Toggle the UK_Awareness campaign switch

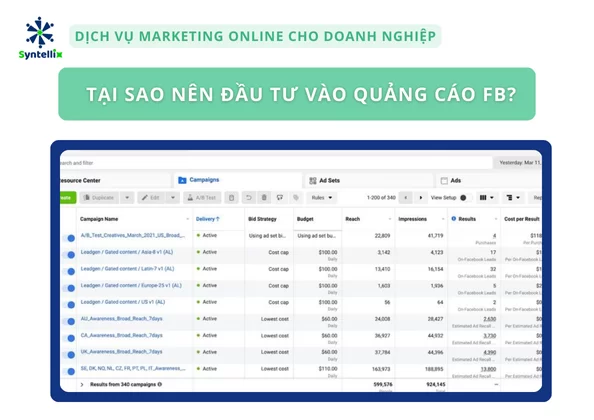click(69, 355)
